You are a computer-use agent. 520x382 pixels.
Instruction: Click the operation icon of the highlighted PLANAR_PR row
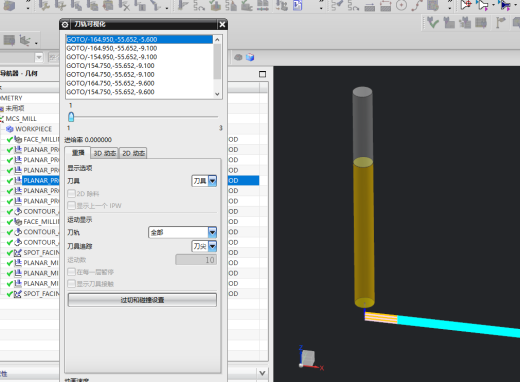coord(18,180)
